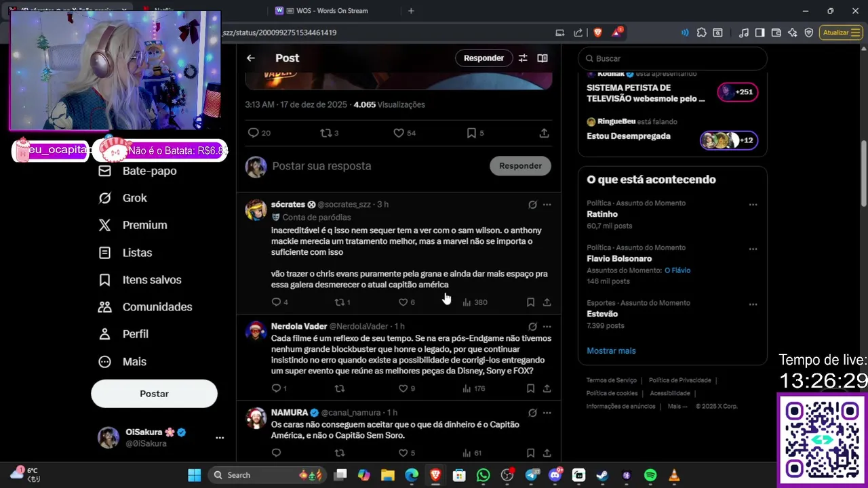Open a new browser tab with plus

(411, 11)
